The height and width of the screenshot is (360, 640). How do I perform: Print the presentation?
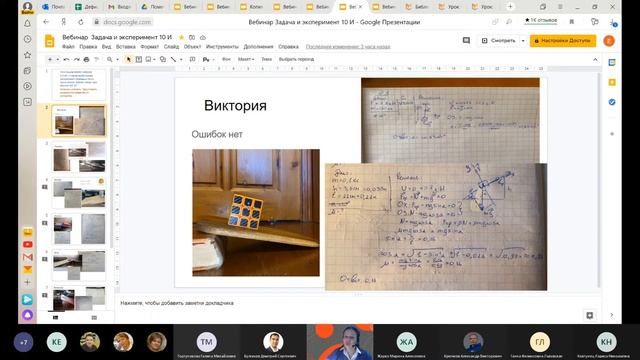click(x=86, y=60)
